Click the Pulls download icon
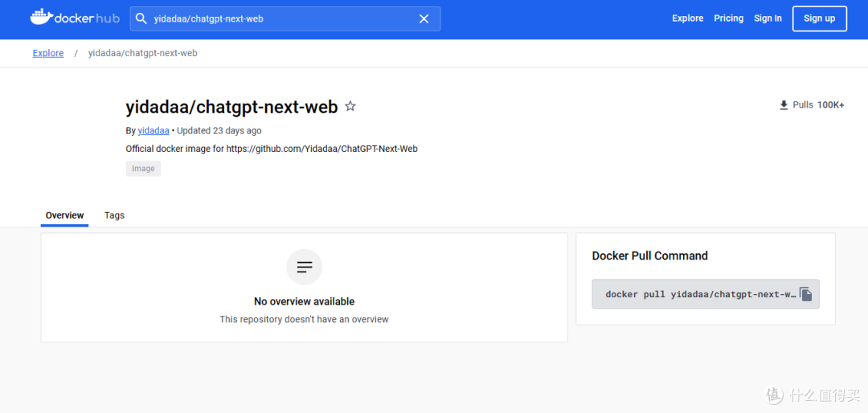Viewport: 868px width, 413px height. click(784, 105)
